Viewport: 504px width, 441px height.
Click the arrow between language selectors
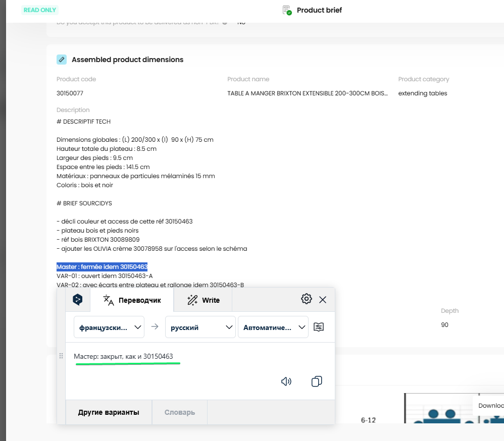pyautogui.click(x=155, y=326)
